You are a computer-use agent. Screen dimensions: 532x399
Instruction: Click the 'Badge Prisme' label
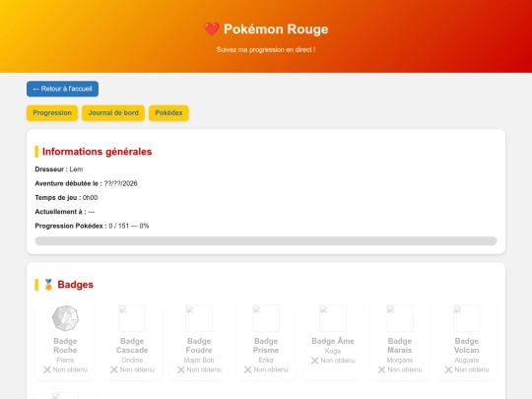pos(266,346)
